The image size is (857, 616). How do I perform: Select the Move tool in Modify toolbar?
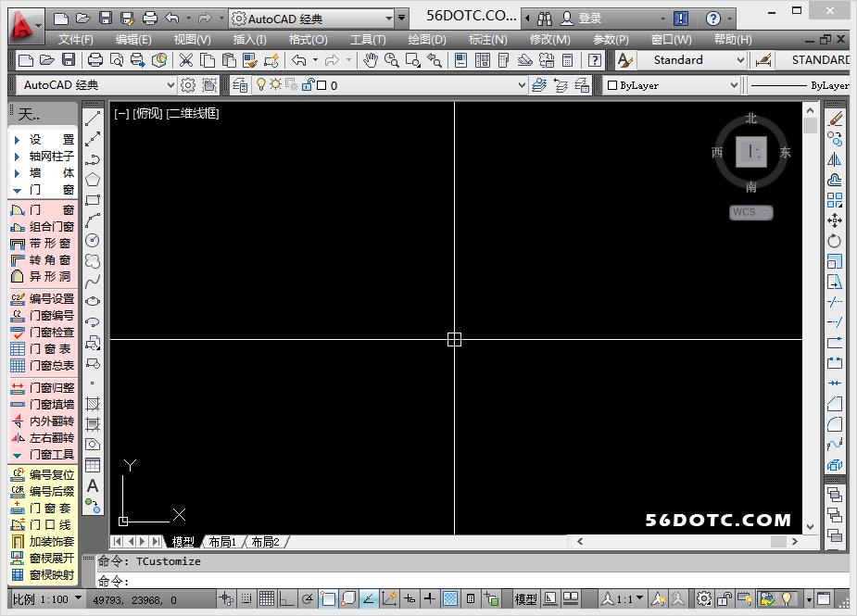pyautogui.click(x=835, y=220)
